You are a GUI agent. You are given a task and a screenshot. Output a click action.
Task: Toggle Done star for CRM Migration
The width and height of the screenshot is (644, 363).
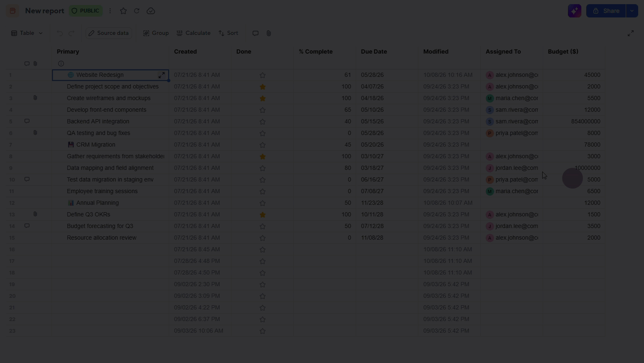(x=263, y=145)
